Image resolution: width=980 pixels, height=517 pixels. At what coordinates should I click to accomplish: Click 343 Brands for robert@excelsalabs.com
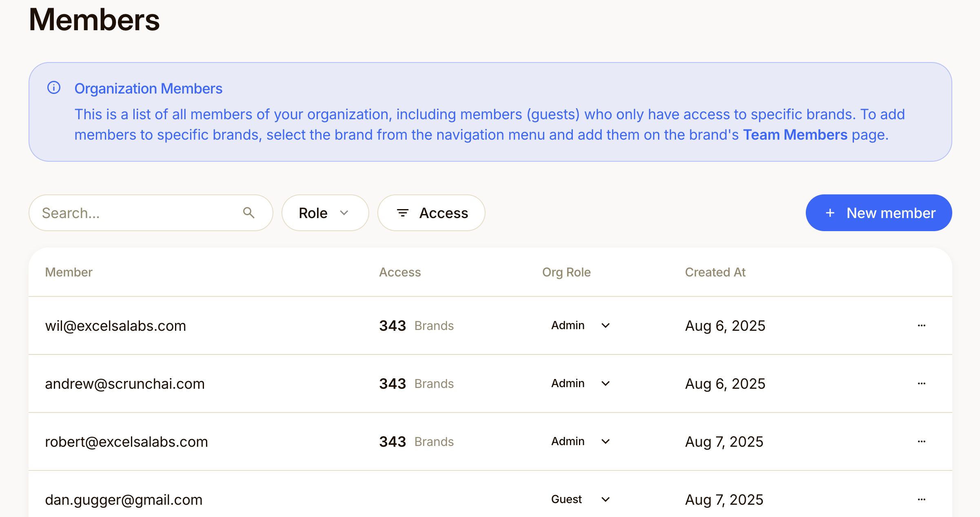417,441
